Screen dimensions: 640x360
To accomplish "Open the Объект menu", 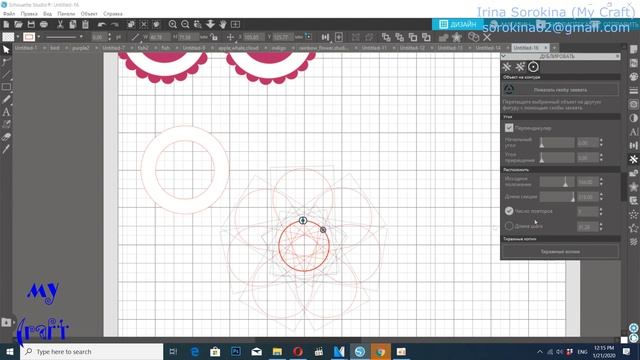I will (x=89, y=14).
